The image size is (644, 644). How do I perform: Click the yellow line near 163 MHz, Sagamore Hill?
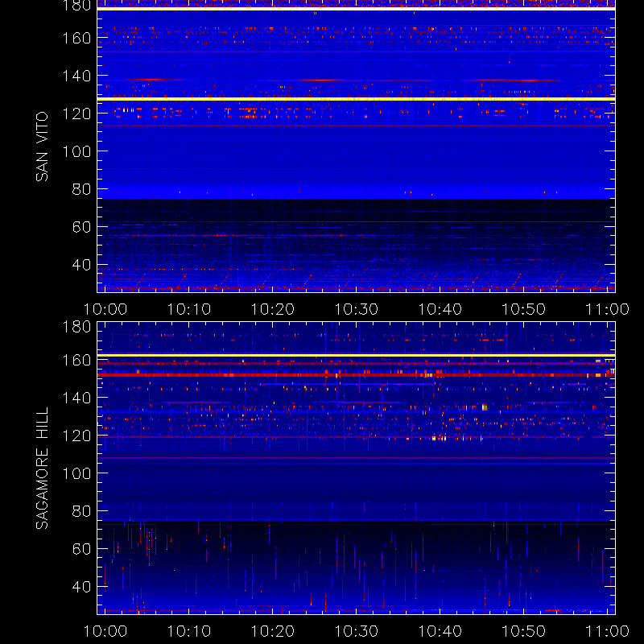click(356, 355)
